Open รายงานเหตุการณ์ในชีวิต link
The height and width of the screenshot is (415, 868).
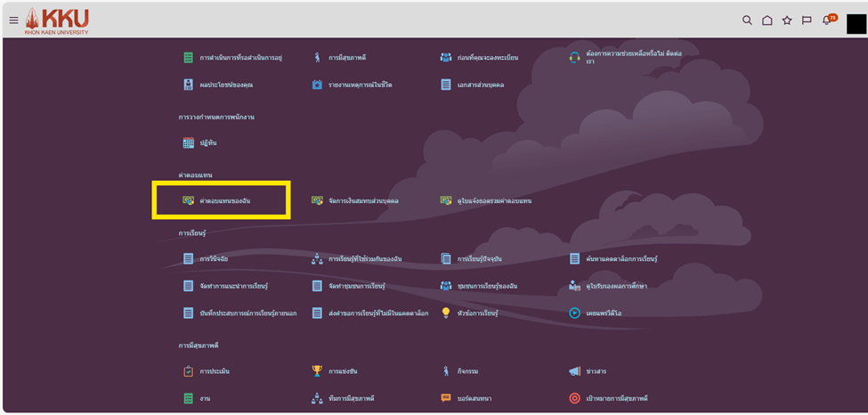pyautogui.click(x=359, y=85)
